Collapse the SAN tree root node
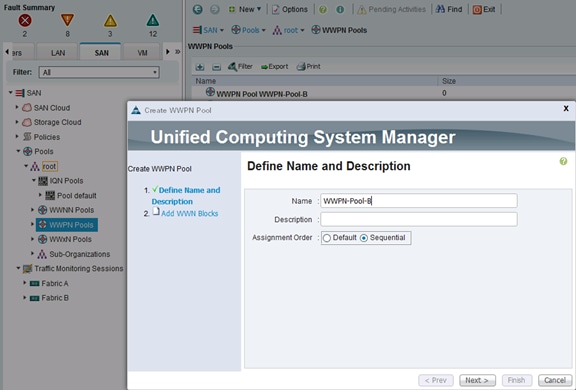Viewport: 576px width, 390px height. [11, 93]
